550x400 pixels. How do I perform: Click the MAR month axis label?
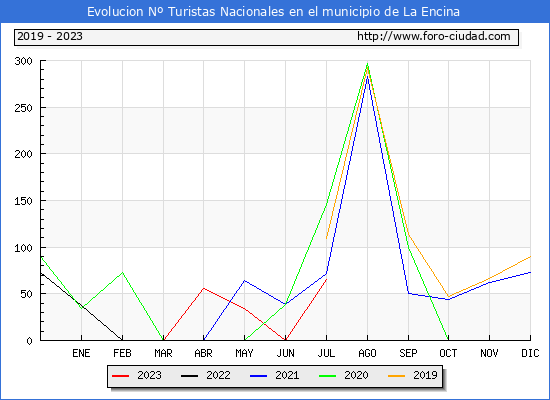pos(163,353)
